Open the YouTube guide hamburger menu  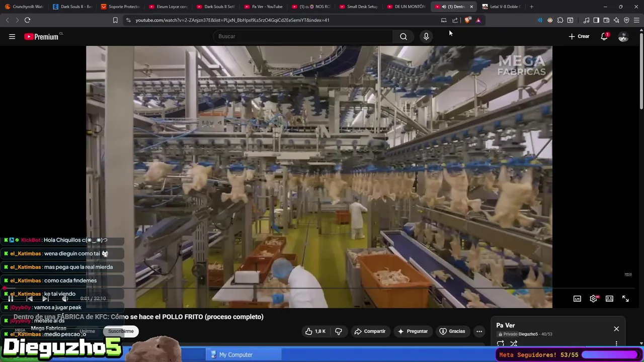point(12,36)
